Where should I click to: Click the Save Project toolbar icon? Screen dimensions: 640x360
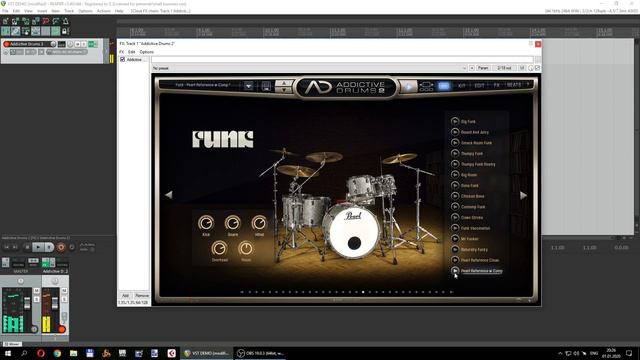(26, 21)
